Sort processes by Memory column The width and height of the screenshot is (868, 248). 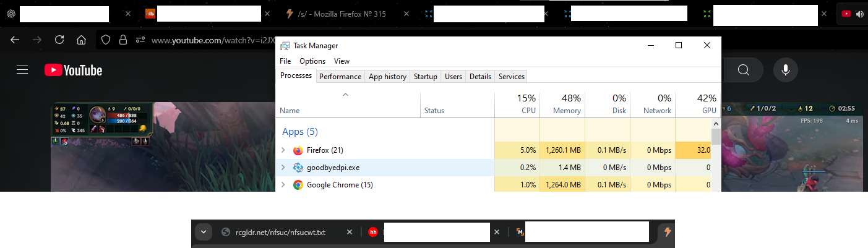[x=562, y=104]
